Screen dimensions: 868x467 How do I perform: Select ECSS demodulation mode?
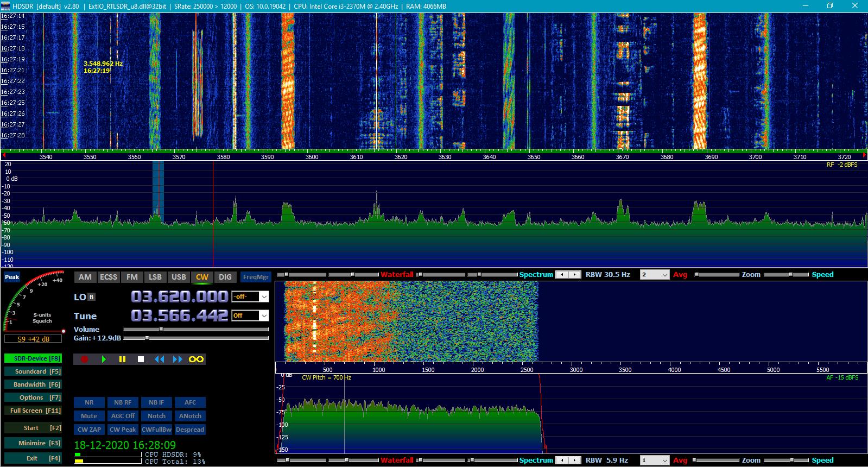click(x=109, y=277)
